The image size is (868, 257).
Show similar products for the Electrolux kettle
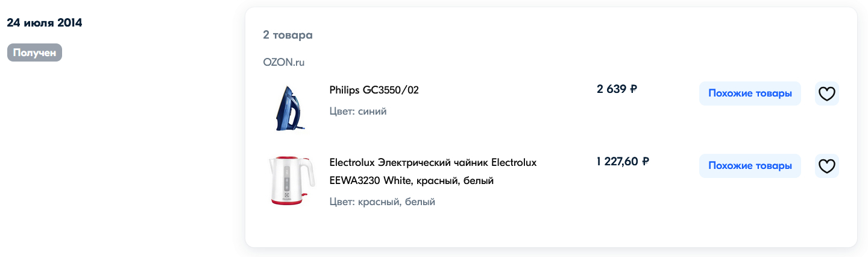point(750,166)
